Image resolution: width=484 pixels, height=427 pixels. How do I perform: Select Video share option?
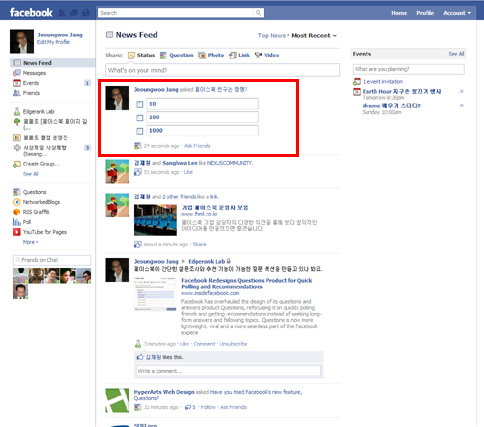267,55
